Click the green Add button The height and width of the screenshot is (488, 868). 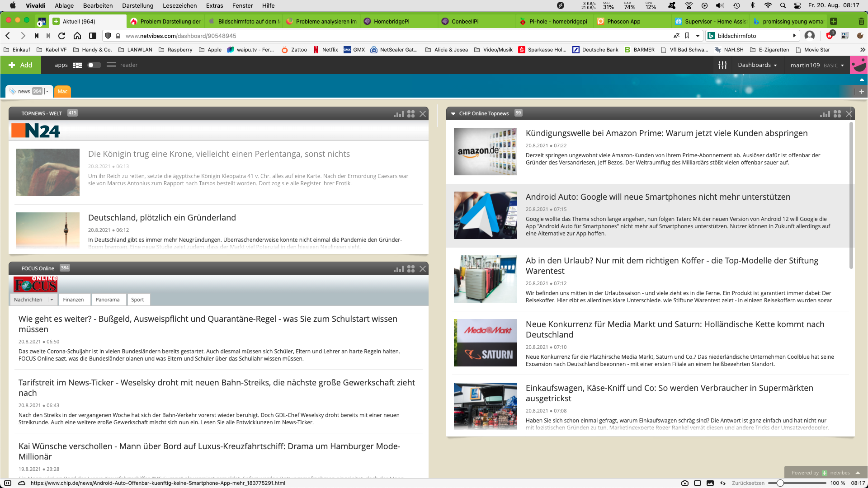(21, 65)
